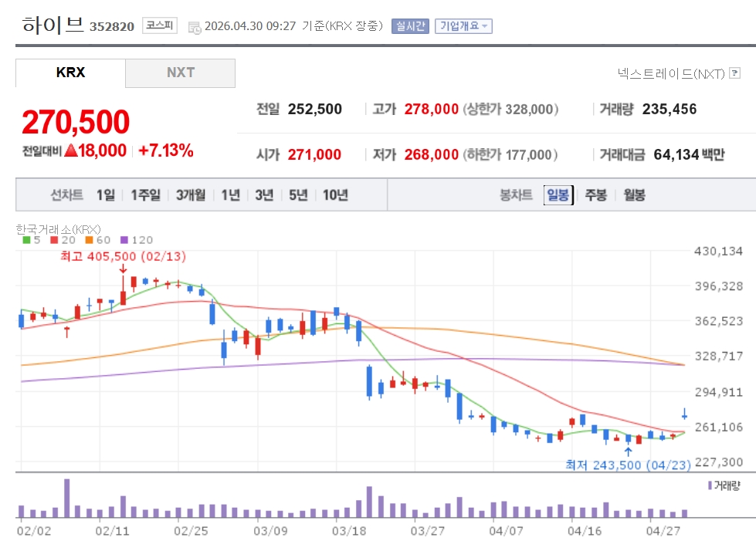This screenshot has height=551, width=756.
Task: Select the 주봉 weekly candle chart option
Action: [x=595, y=195]
